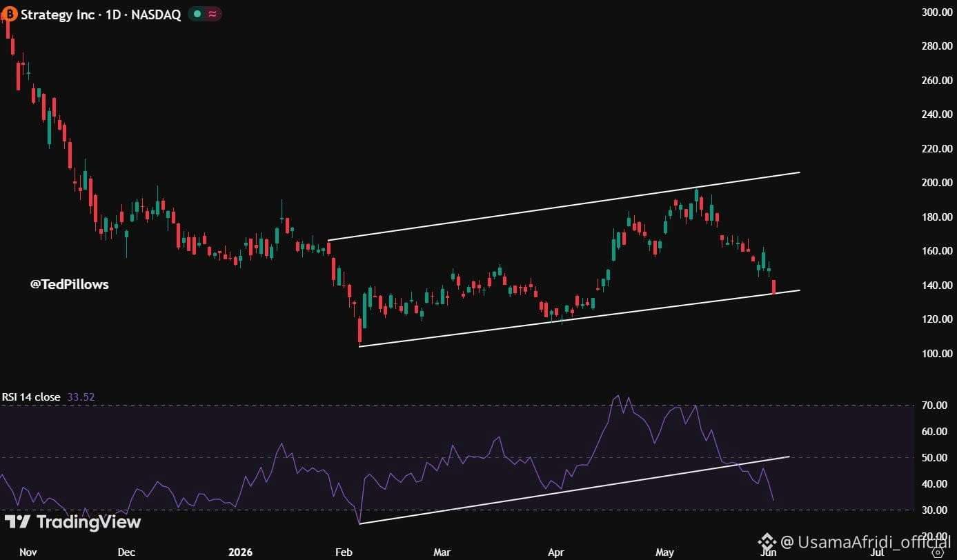
Task: Select the lower channel trendline on price chart
Action: click(580, 318)
